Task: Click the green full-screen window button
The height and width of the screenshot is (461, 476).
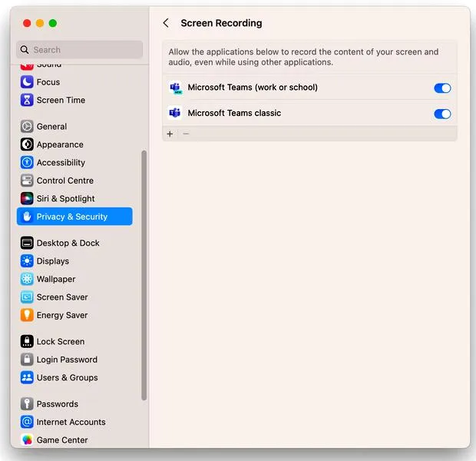Action: pyautogui.click(x=53, y=23)
